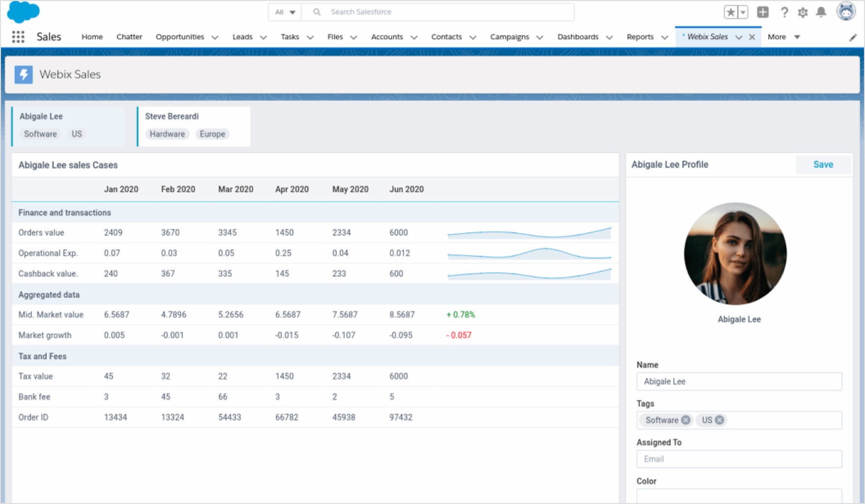The height and width of the screenshot is (504, 865).
Task: Expand the Webix Sales tab chevron
Action: pos(739,37)
